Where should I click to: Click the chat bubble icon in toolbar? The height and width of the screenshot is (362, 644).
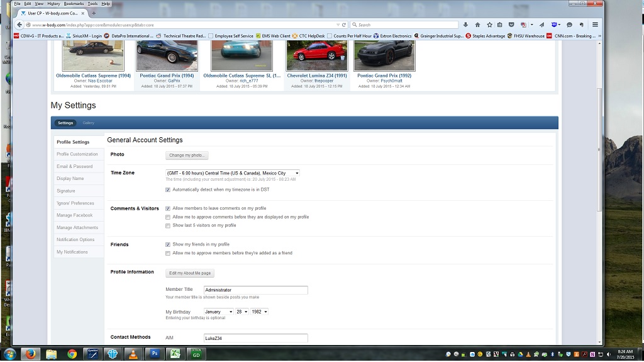(x=569, y=25)
